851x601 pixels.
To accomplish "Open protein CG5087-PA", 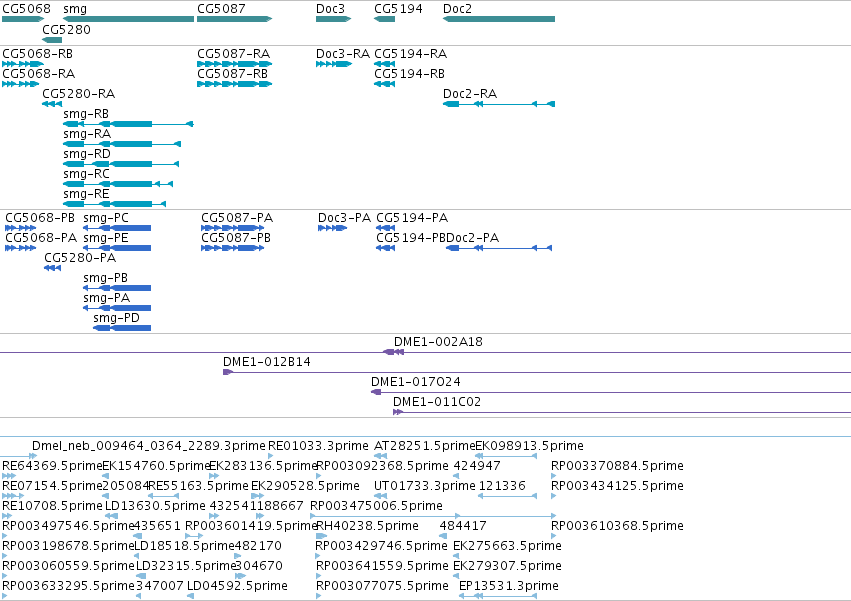I will click(x=232, y=228).
